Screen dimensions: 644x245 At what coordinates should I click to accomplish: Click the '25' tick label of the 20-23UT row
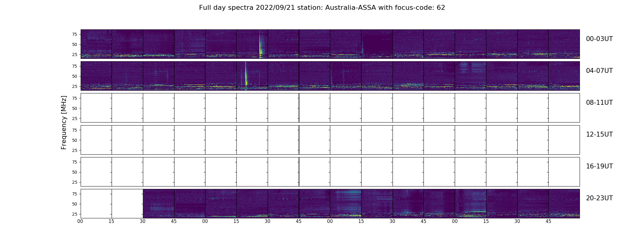click(75, 214)
